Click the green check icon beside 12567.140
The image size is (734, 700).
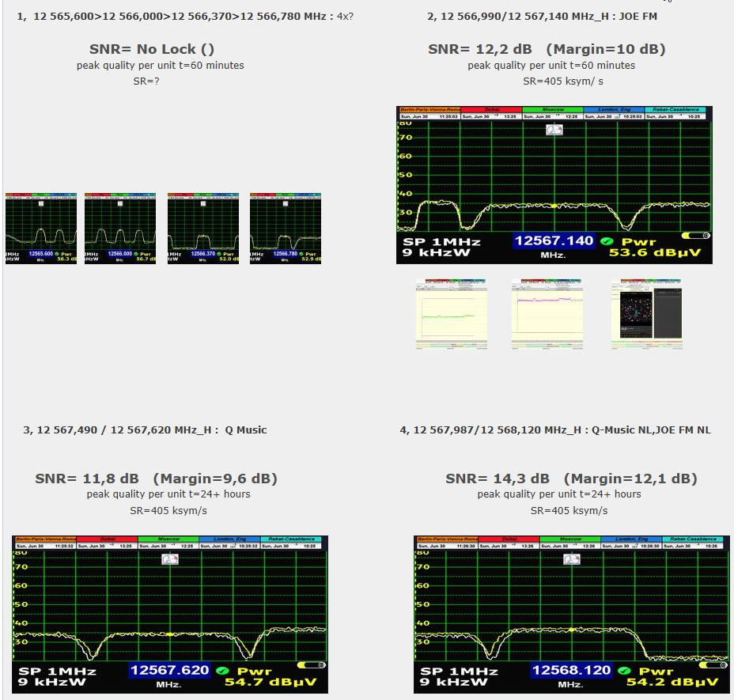click(x=607, y=241)
